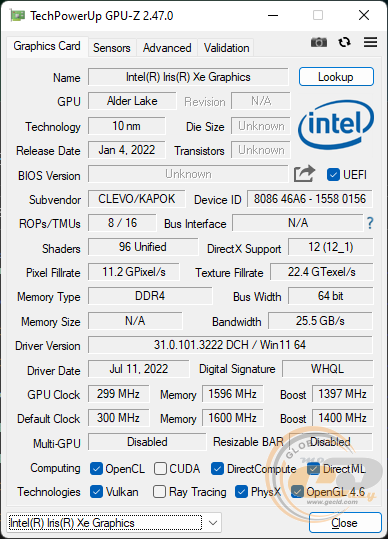Select the Validation tab
Viewport: 388px width, 539px height.
[x=226, y=48]
